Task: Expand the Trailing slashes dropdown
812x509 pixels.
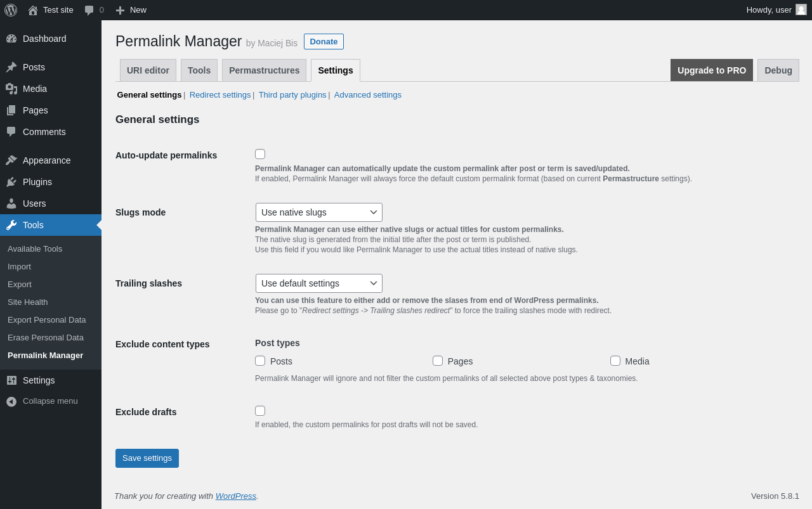Action: coord(319,283)
